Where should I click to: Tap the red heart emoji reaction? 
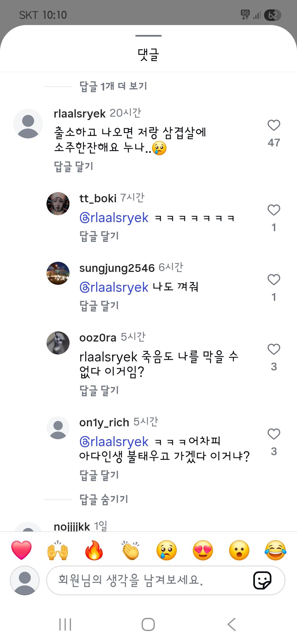click(x=21, y=550)
